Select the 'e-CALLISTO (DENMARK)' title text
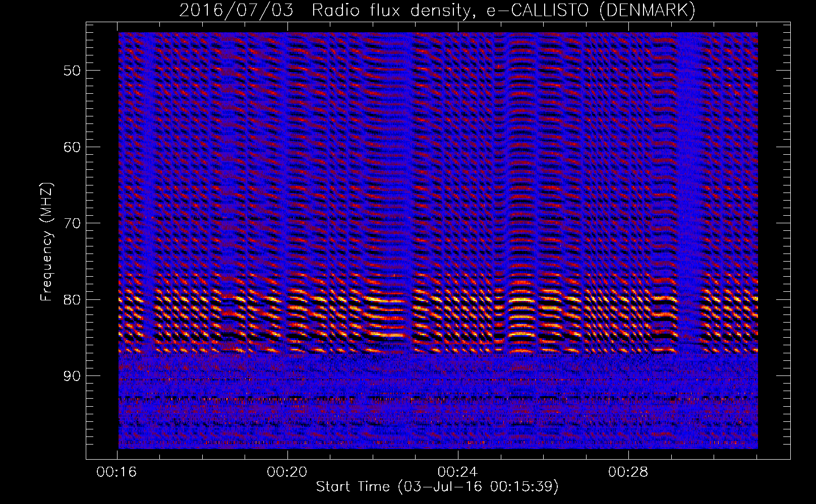This screenshot has width=816, height=504. tap(591, 10)
